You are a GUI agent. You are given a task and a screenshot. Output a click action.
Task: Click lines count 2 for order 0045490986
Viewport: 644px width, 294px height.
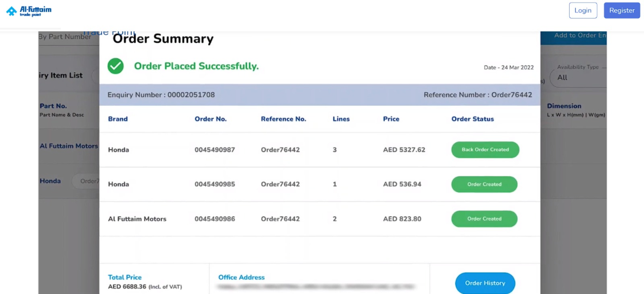click(x=335, y=219)
